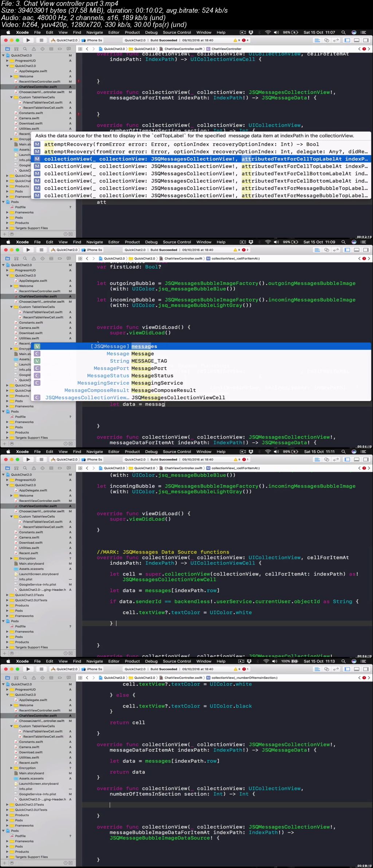373x868 pixels.
Task: Pick the MESSAGE_TAG autocomplete suggestion
Action: [x=201, y=361]
